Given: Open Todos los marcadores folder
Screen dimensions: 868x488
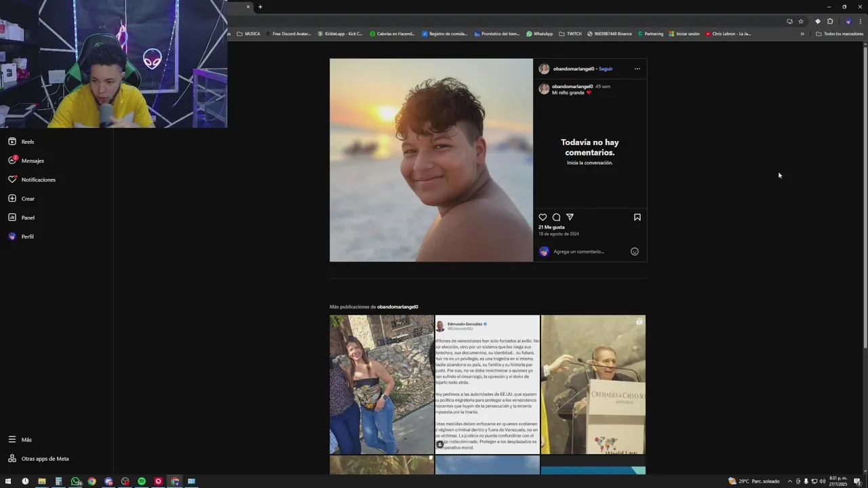Looking at the screenshot, I should click(x=840, y=34).
